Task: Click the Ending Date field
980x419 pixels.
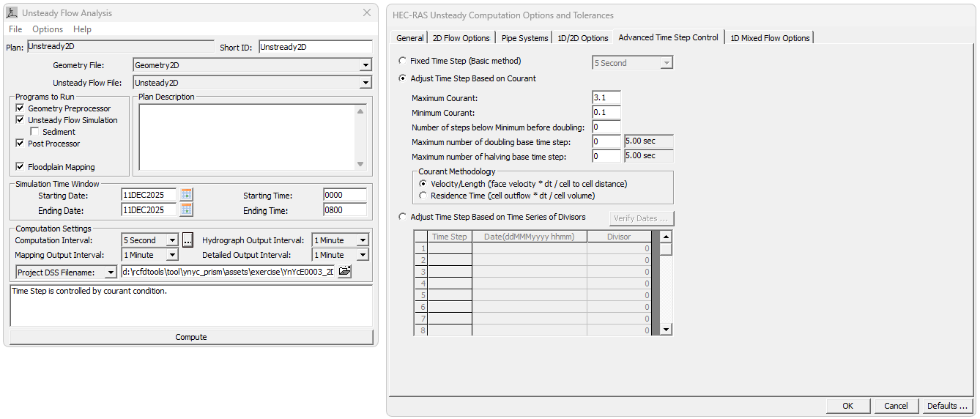Action: tap(149, 209)
